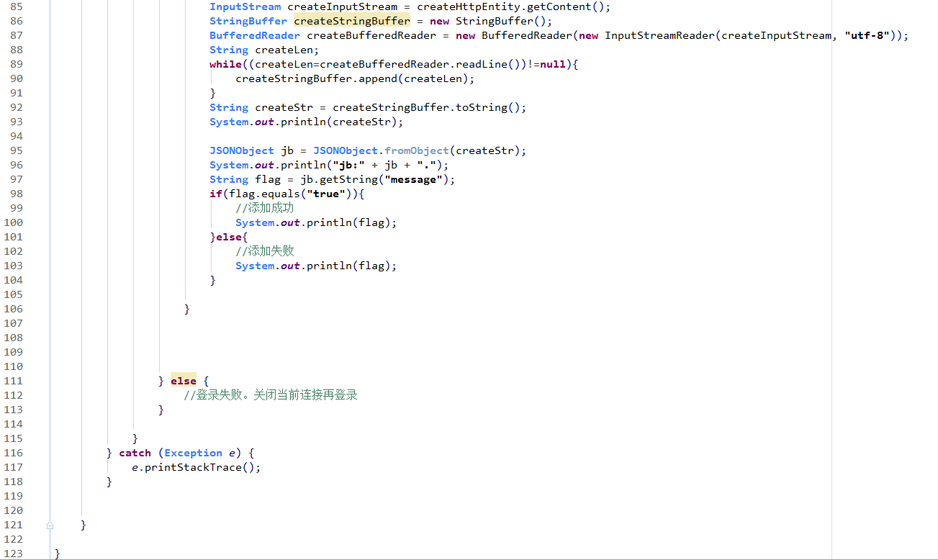
Task: Click the highlighted else keyword on line 111
Action: tap(183, 380)
